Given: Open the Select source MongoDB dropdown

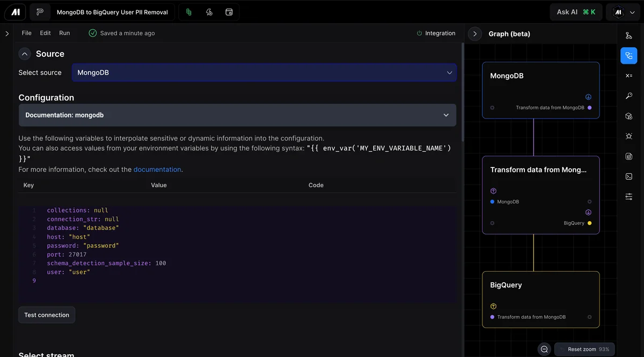Looking at the screenshot, I should point(264,72).
